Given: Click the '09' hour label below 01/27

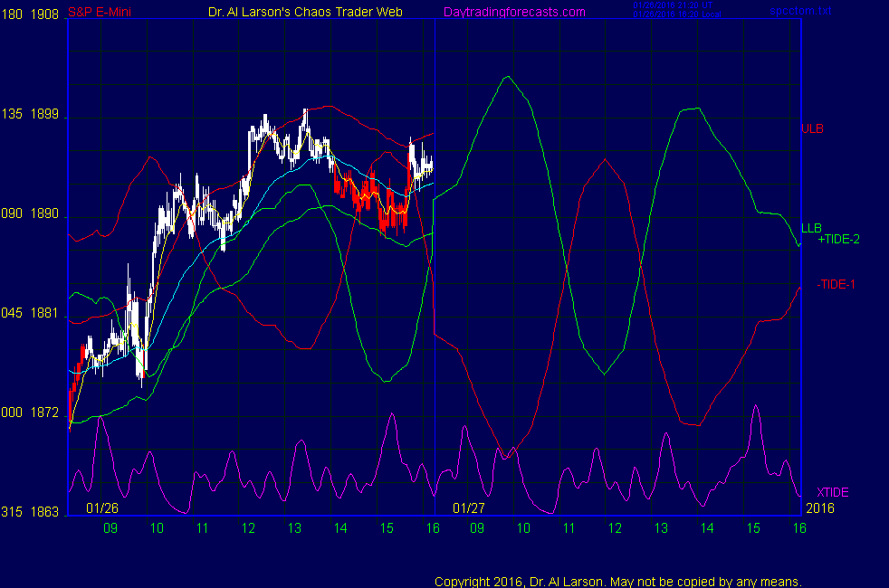Looking at the screenshot, I should pos(477,528).
